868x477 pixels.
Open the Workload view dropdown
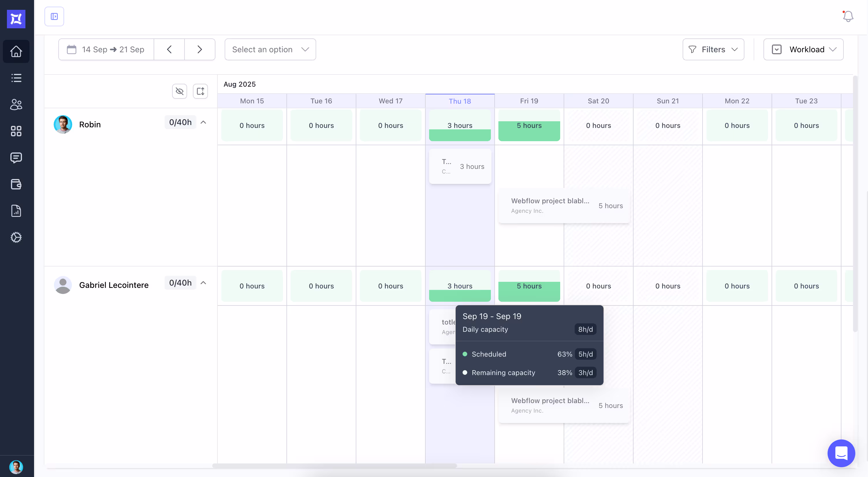tap(803, 50)
